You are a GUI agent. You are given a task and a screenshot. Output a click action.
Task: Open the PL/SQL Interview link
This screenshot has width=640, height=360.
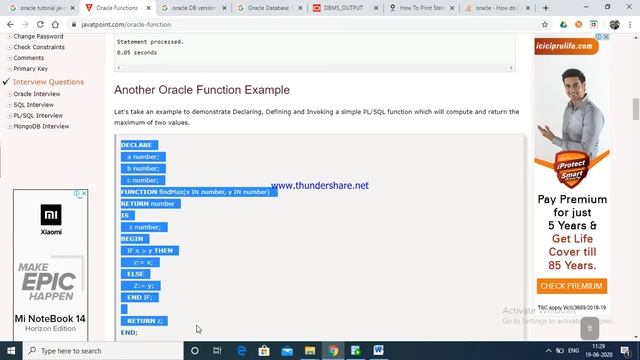(38, 116)
